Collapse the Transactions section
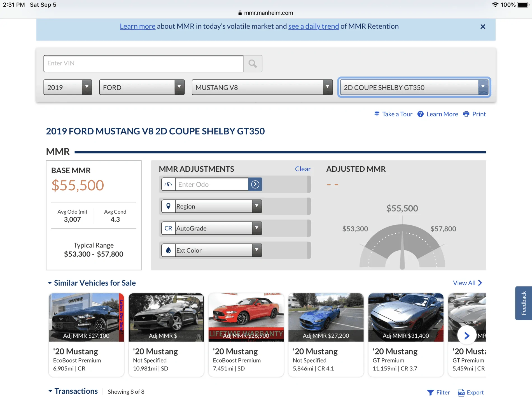The width and height of the screenshot is (532, 399). [50, 391]
